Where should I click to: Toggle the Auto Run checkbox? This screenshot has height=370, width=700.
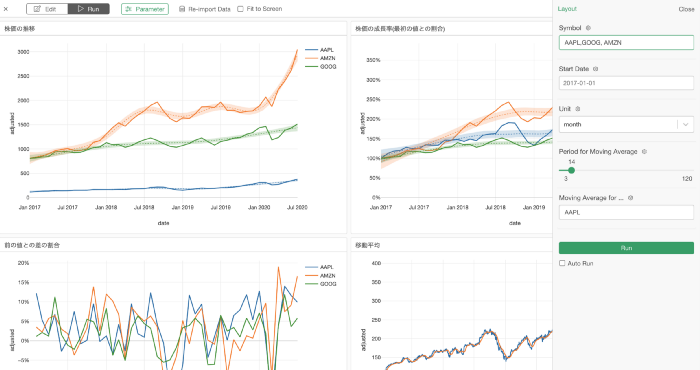tap(562, 263)
